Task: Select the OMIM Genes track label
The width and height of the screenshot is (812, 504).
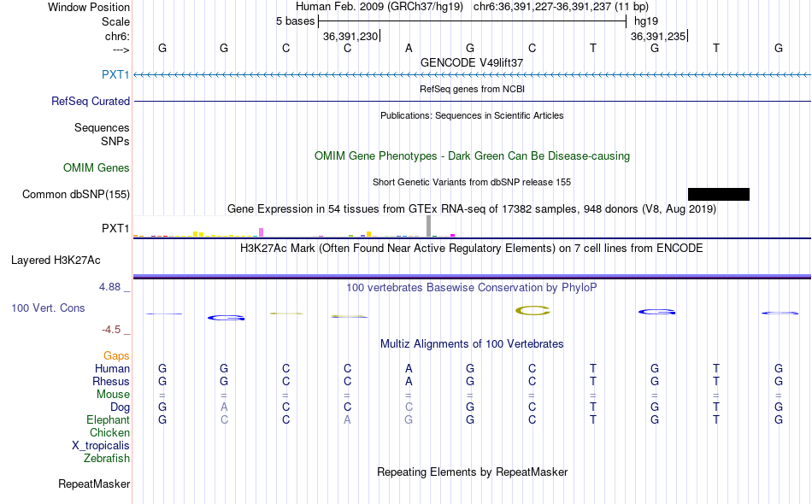Action: 97,167
